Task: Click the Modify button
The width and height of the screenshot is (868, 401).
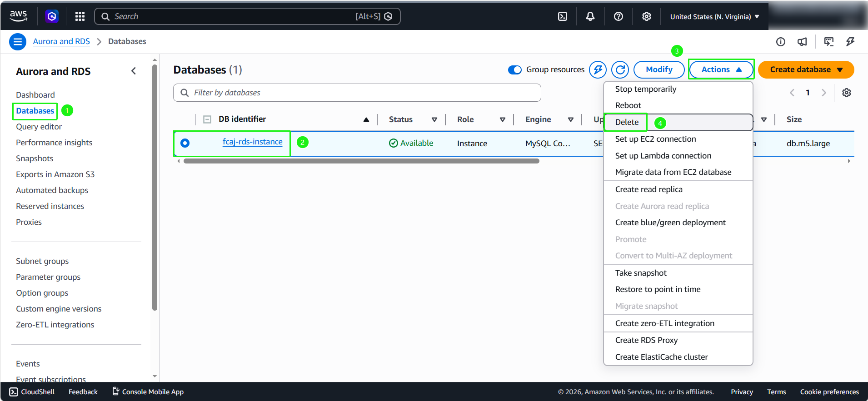Action: tap(659, 69)
